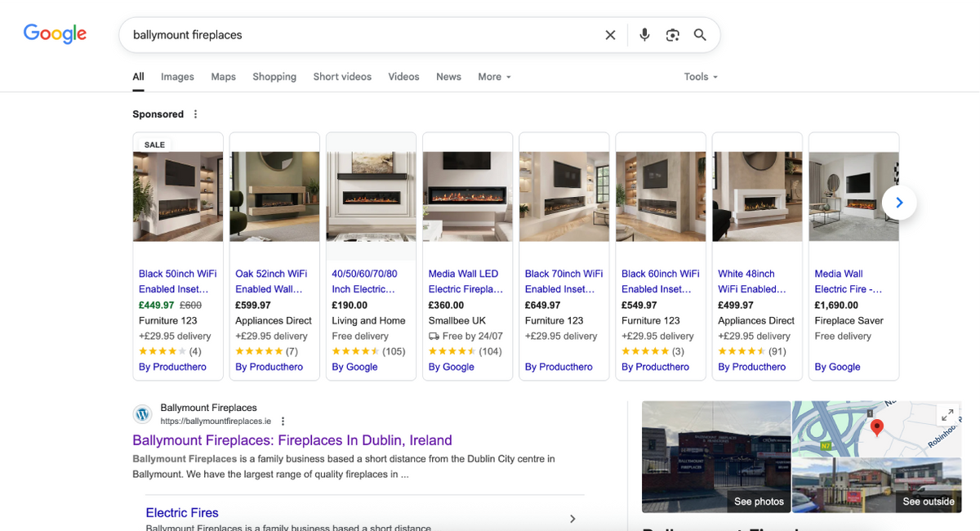Click inside the search input field

(x=359, y=35)
